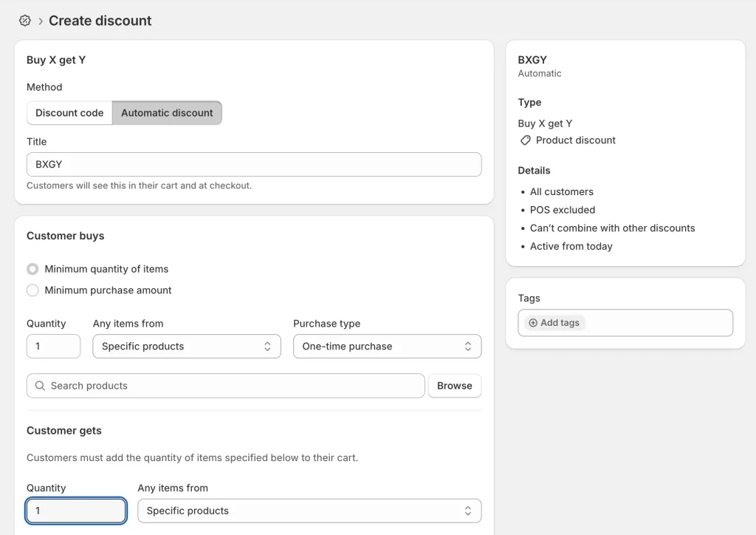Click the product discount tag icon under Type
Image resolution: width=756 pixels, height=535 pixels.
click(x=525, y=140)
